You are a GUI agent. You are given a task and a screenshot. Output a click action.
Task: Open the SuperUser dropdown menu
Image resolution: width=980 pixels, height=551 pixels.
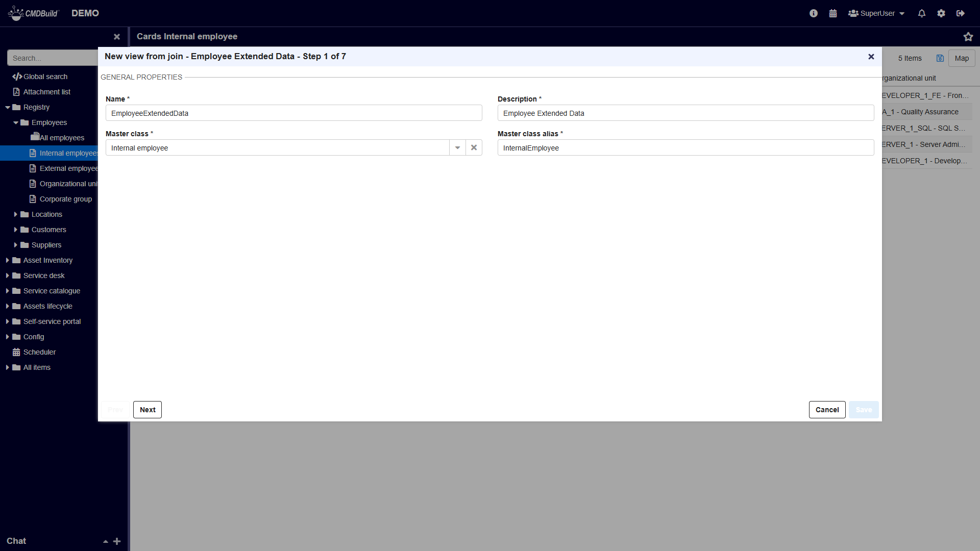pyautogui.click(x=876, y=13)
